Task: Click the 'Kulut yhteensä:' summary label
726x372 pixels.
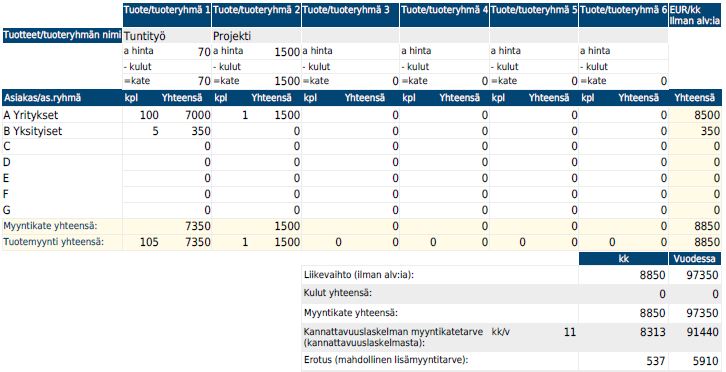Action: (x=338, y=294)
